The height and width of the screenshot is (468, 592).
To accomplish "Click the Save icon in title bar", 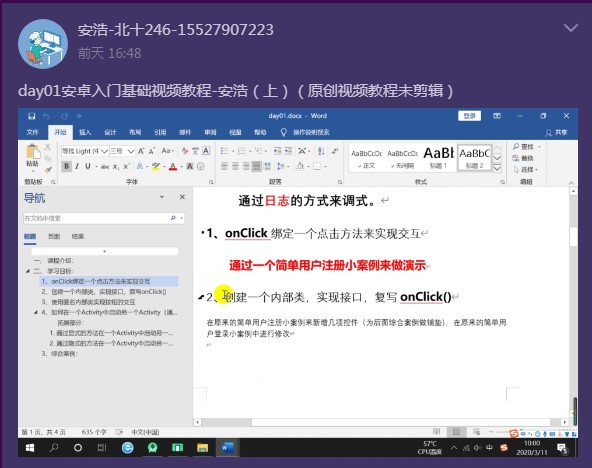I will [32, 116].
